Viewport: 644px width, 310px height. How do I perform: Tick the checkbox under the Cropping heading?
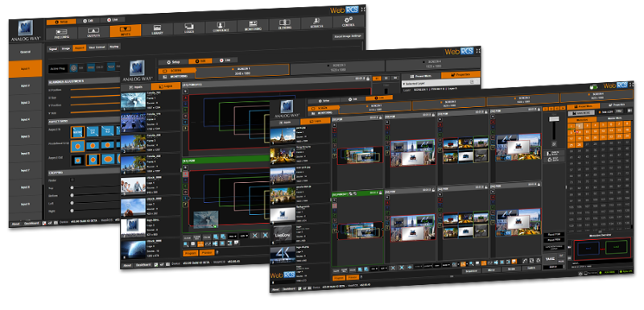(72, 180)
